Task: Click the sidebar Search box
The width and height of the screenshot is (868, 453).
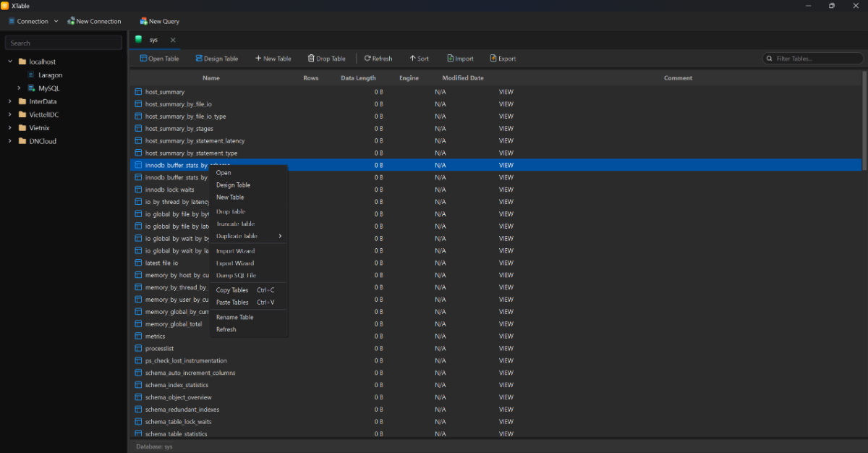Action: click(x=63, y=43)
